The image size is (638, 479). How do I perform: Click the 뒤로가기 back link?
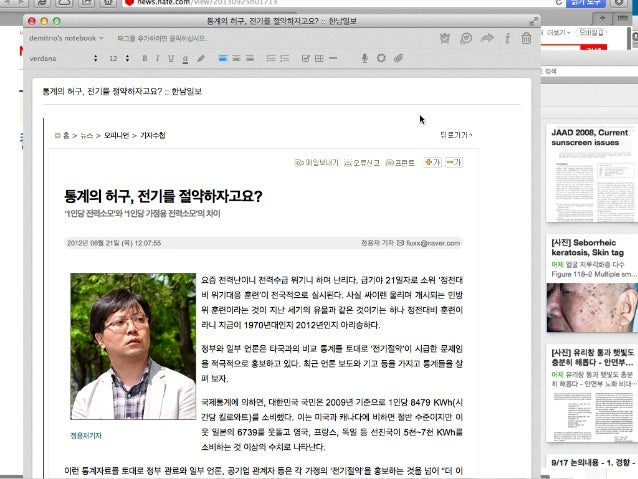tap(456, 135)
